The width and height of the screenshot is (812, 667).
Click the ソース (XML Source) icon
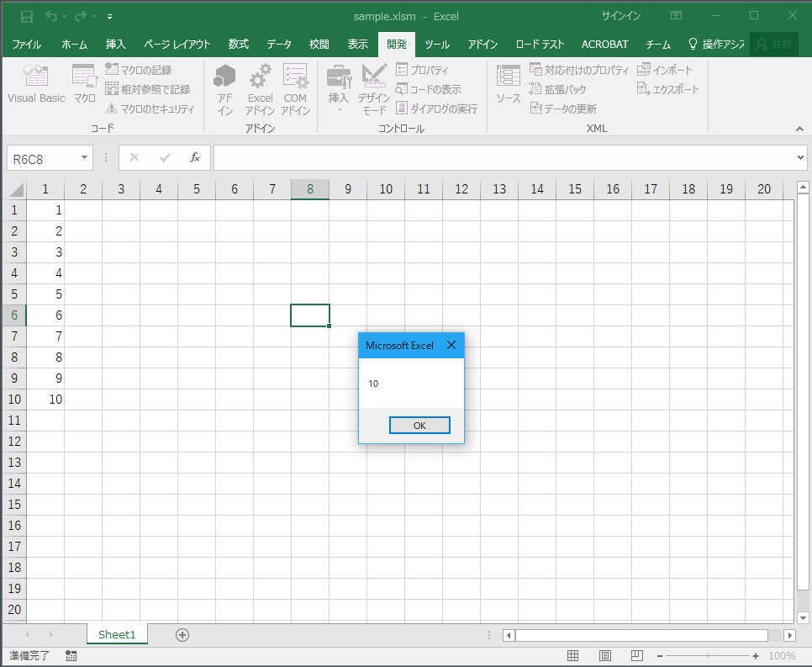(508, 84)
